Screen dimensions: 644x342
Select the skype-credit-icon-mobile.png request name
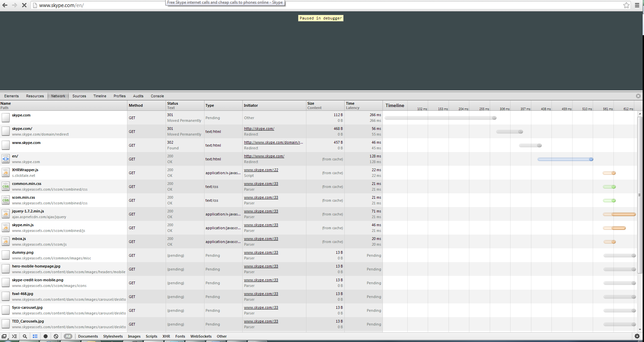pyautogui.click(x=38, y=280)
